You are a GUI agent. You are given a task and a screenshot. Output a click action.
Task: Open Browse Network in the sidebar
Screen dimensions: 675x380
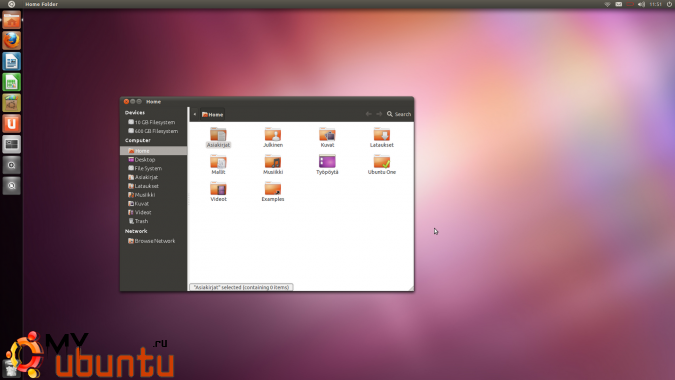click(x=153, y=241)
